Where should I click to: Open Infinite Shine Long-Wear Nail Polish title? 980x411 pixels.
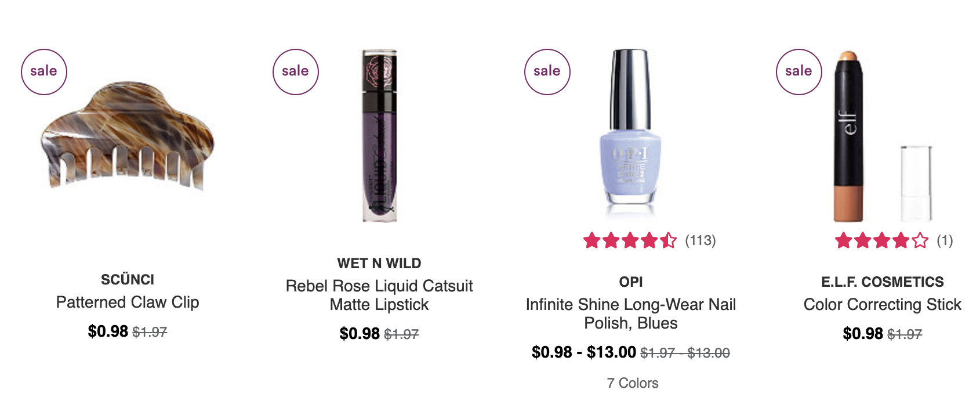(631, 313)
